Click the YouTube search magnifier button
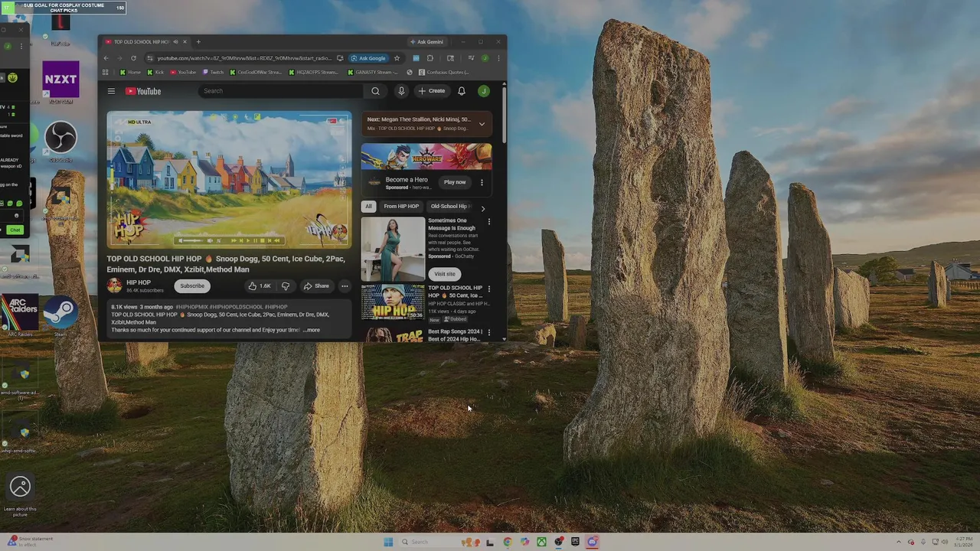 (375, 91)
